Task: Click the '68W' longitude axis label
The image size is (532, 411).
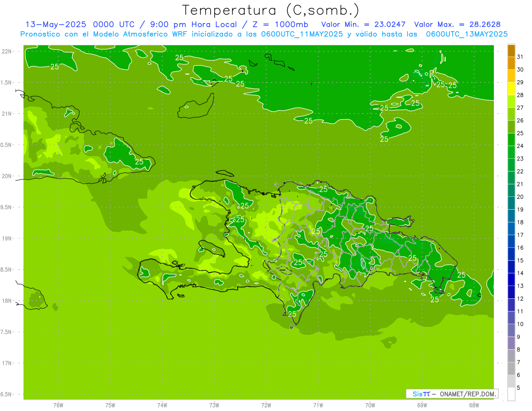Action: 474,405
